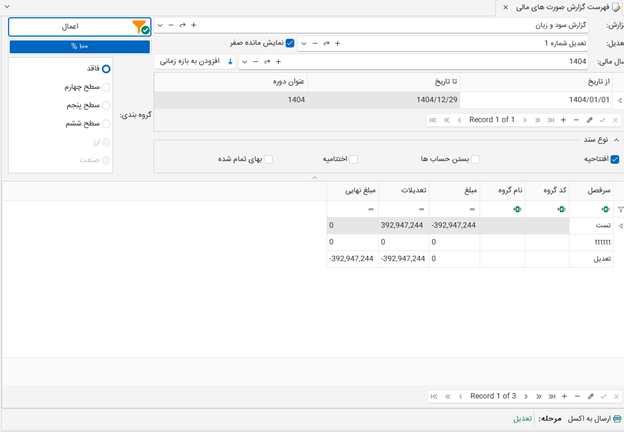The height and width of the screenshot is (432, 624).
Task: Click minus icon beside report field
Action: [x=171, y=25]
